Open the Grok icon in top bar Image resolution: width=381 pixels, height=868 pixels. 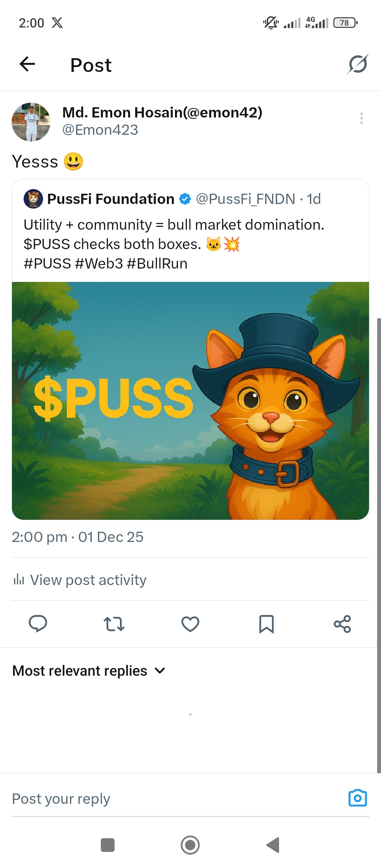[358, 64]
